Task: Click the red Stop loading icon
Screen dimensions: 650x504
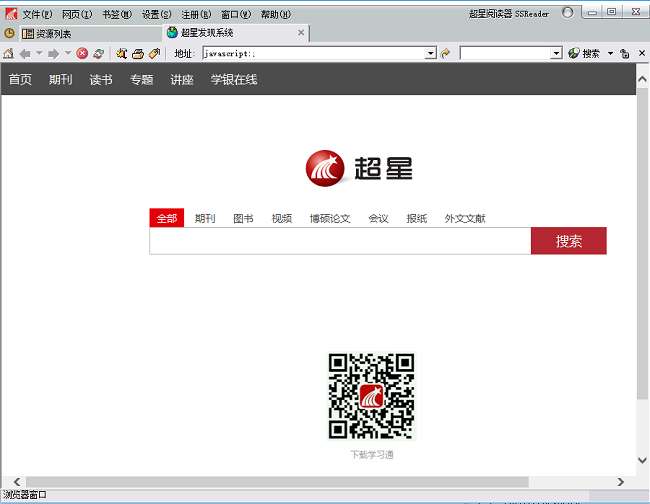Action: pyautogui.click(x=82, y=53)
